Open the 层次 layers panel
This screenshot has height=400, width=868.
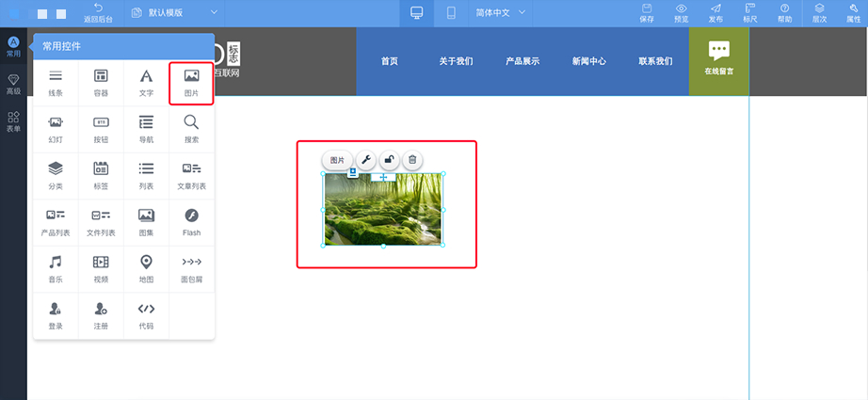pos(819,13)
